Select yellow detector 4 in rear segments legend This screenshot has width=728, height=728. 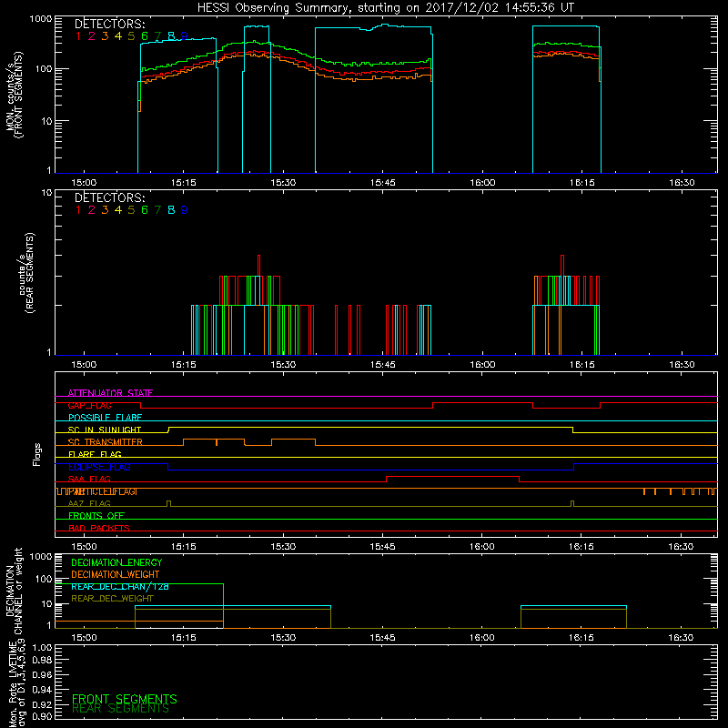point(118,210)
